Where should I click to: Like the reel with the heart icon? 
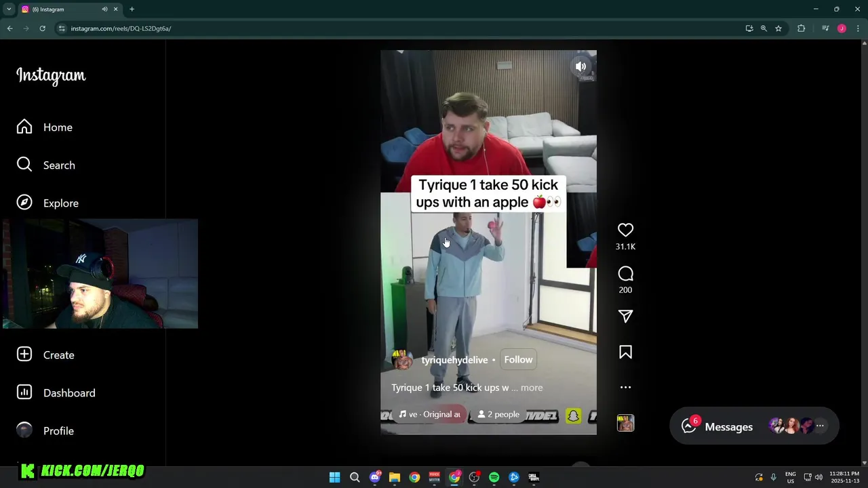(625, 230)
